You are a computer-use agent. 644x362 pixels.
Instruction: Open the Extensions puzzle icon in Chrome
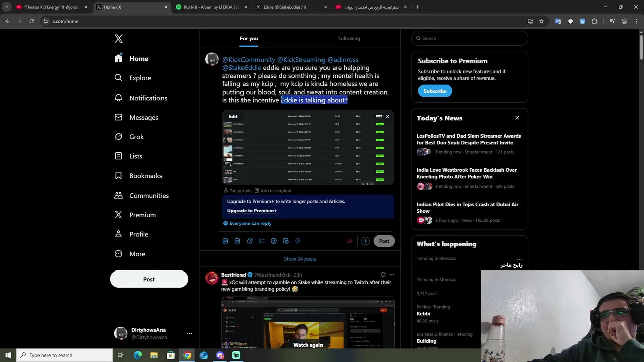pos(595,21)
